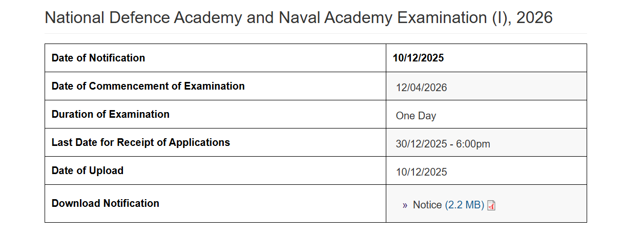Select the Duration of Examination label
This screenshot has width=644, height=235.
point(111,114)
